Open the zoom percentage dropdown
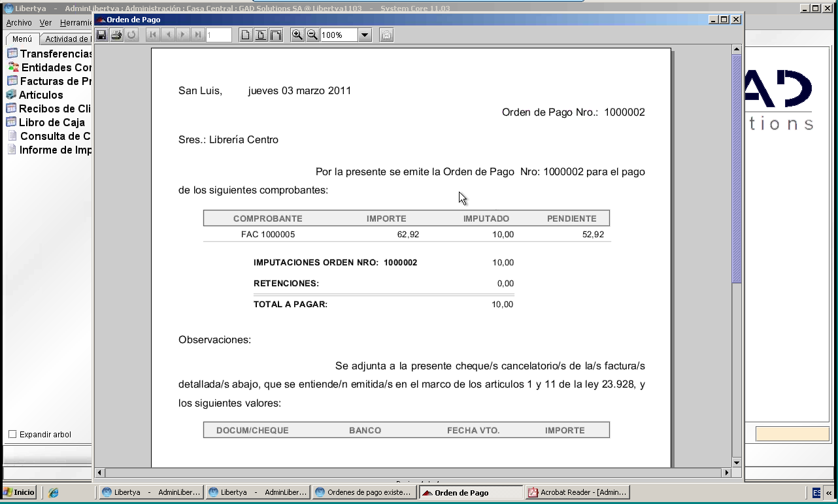 365,35
